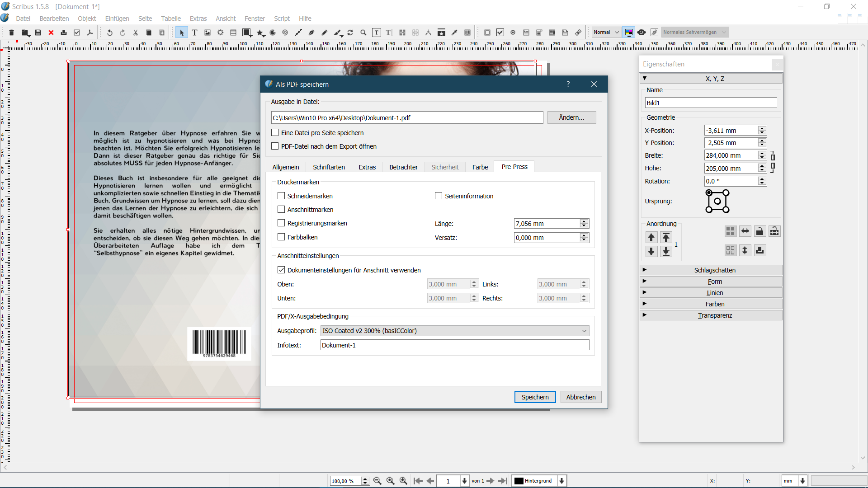Check PDF-Datei nach dem Export öffnen
868x488 pixels.
pos(275,146)
